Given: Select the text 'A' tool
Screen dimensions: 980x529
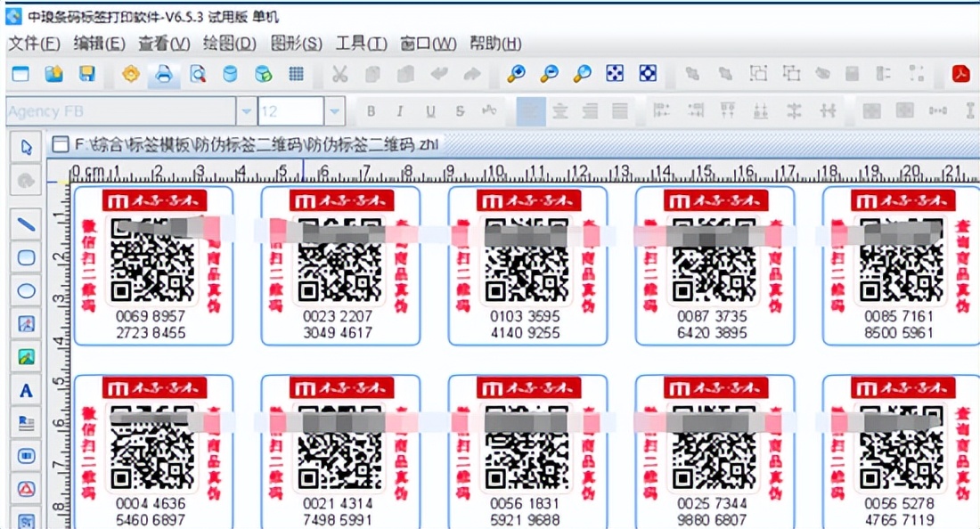Looking at the screenshot, I should pyautogui.click(x=27, y=390).
